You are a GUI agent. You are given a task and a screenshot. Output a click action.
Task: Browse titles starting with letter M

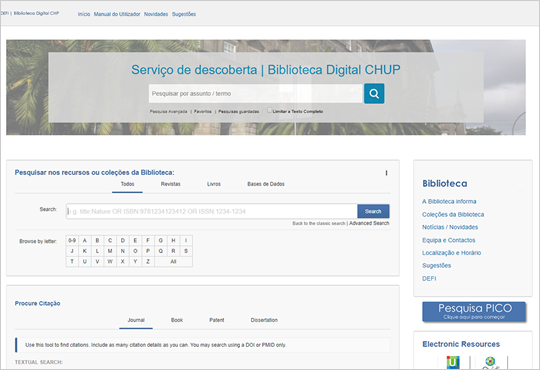coord(110,251)
